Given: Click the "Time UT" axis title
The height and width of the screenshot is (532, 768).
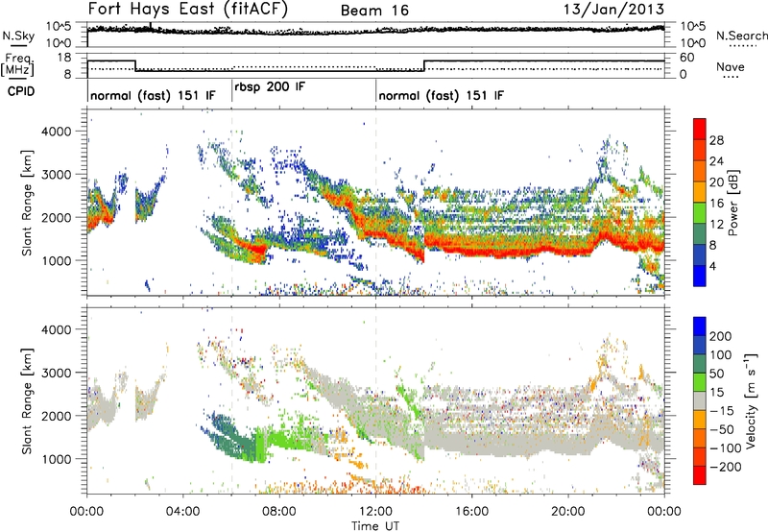Looking at the screenshot, I should (x=375, y=525).
